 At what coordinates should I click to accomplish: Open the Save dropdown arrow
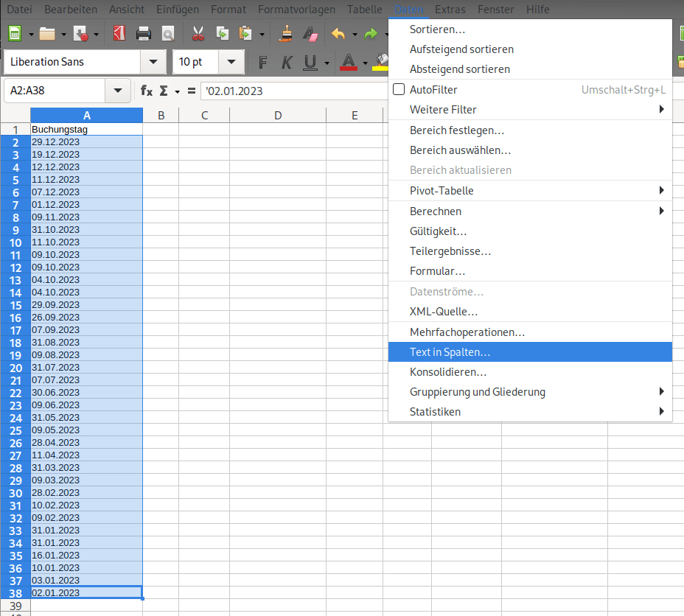(97, 35)
